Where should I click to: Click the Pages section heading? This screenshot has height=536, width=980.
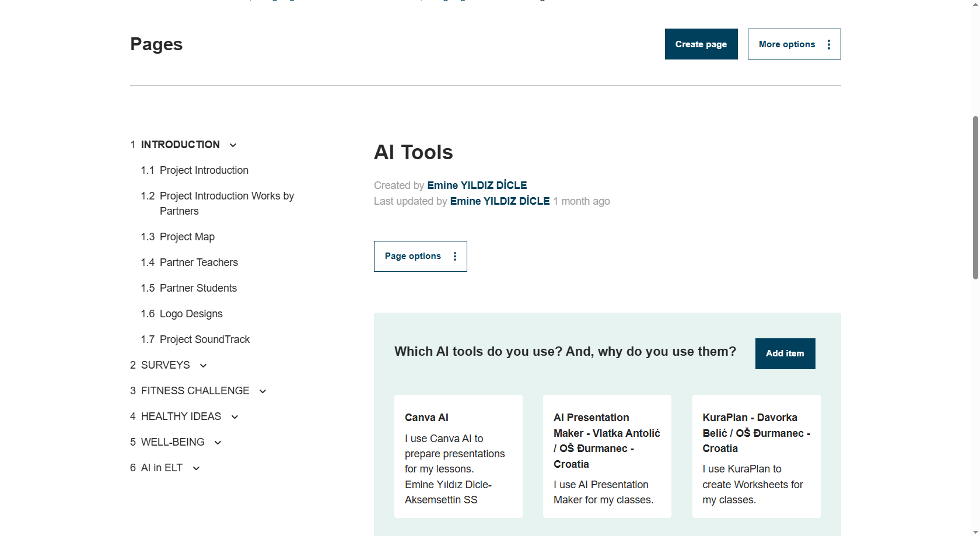(x=156, y=44)
